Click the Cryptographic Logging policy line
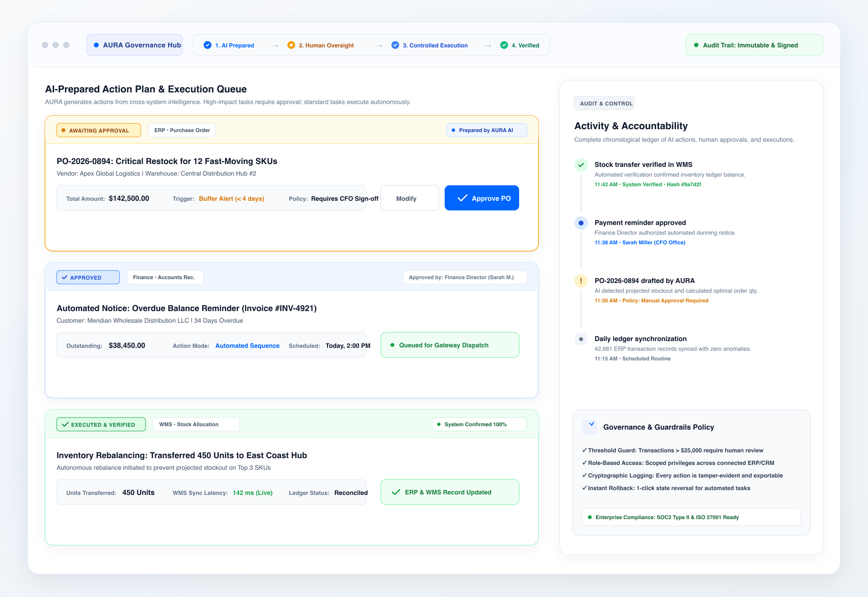The height and width of the screenshot is (597, 868). [682, 476]
